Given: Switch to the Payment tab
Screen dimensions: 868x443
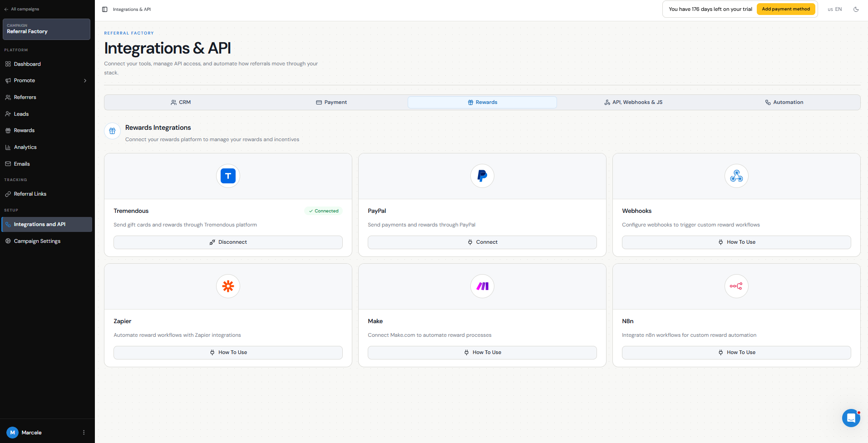Looking at the screenshot, I should click(331, 102).
